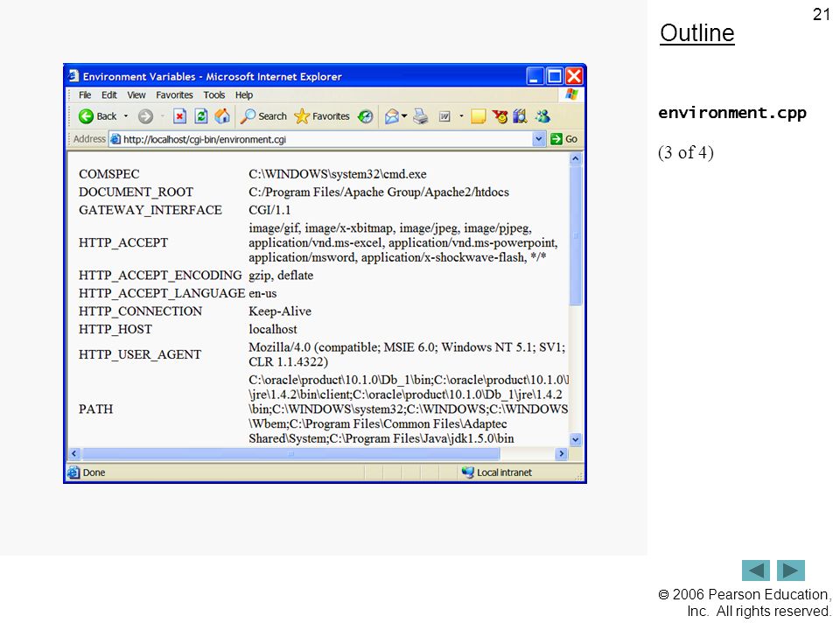Image resolution: width=840 pixels, height=630 pixels.
Task: Open the Mail dropdown arrow
Action: tap(404, 116)
